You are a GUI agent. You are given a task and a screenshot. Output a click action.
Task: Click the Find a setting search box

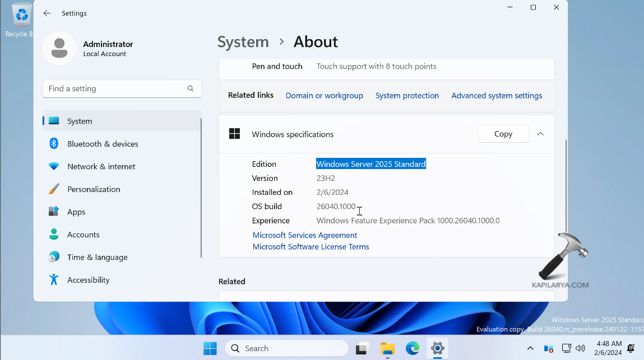coord(115,88)
